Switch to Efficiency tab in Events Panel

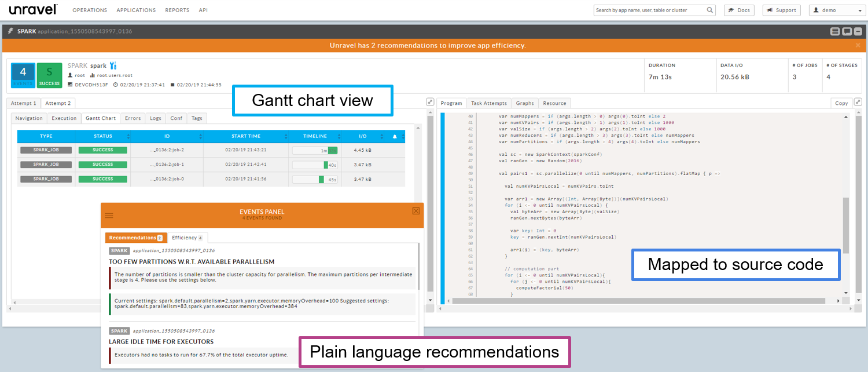pyautogui.click(x=187, y=238)
